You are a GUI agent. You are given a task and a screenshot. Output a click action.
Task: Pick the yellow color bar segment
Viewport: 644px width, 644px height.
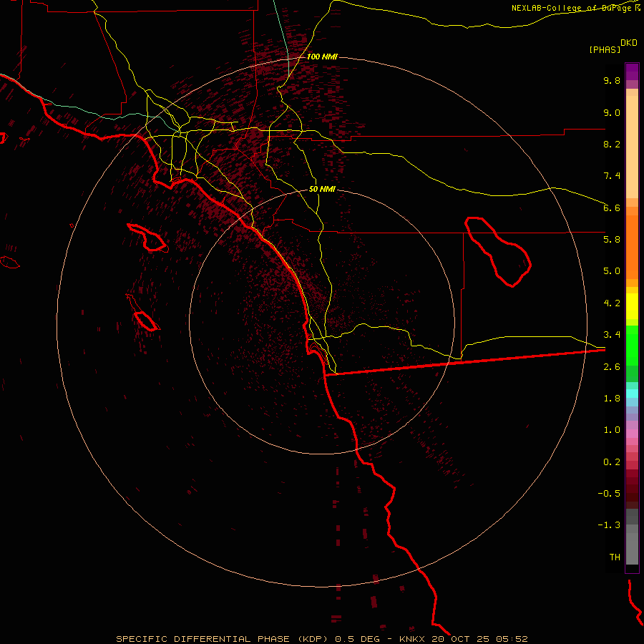[x=632, y=306]
